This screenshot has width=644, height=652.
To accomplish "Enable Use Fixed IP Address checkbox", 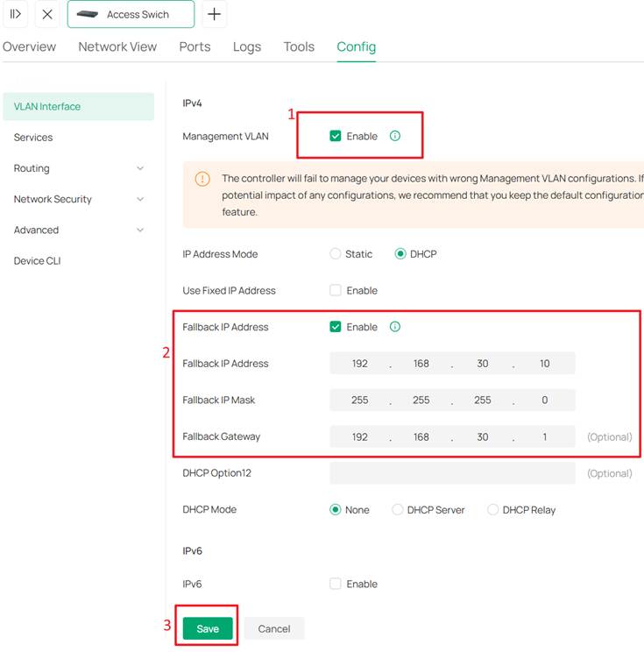I will pyautogui.click(x=336, y=290).
